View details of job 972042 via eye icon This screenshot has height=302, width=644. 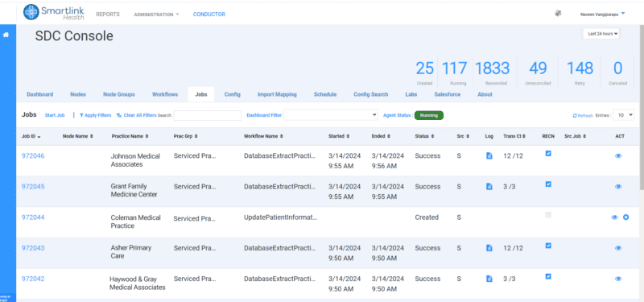point(618,279)
